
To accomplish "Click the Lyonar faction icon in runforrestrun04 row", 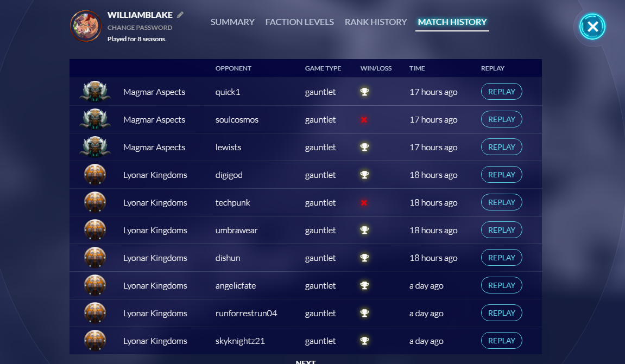I will coord(95,313).
